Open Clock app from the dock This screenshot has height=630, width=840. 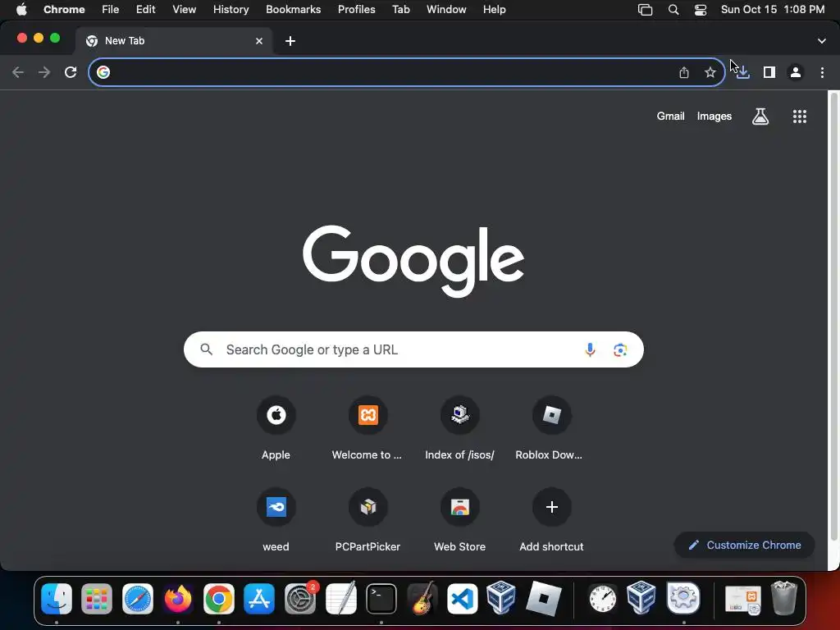(603, 598)
